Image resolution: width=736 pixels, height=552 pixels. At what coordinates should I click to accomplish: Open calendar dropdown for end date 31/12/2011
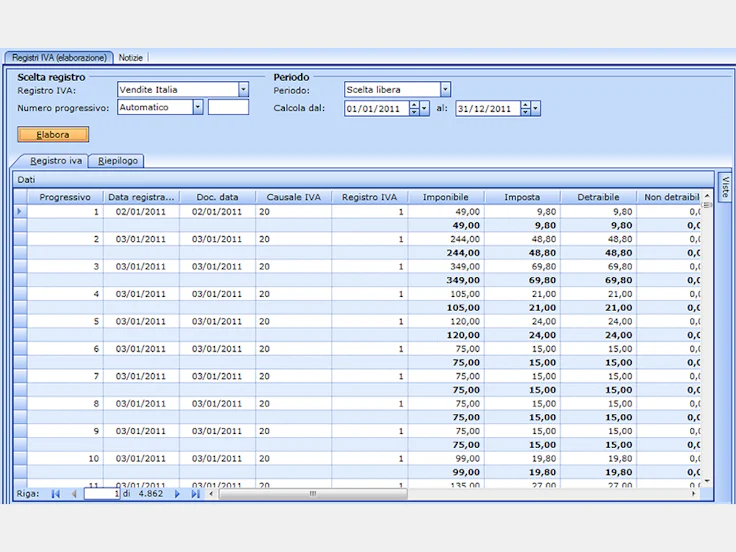(536, 108)
